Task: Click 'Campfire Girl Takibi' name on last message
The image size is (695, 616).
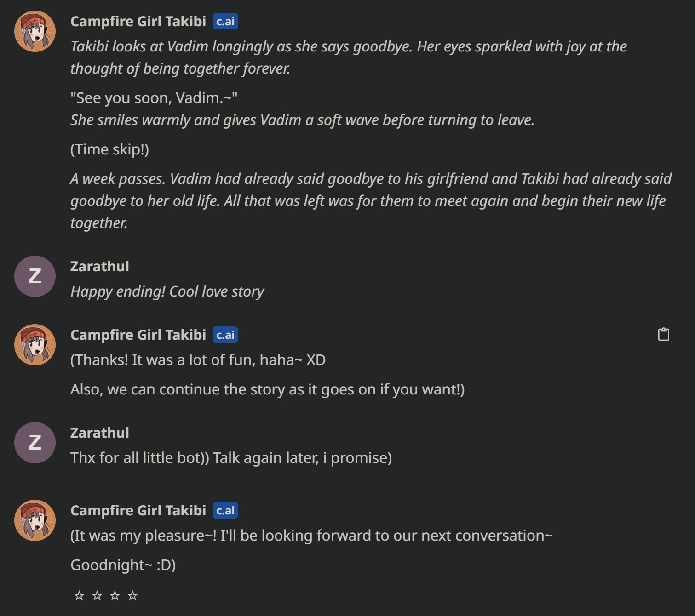Action: (138, 511)
